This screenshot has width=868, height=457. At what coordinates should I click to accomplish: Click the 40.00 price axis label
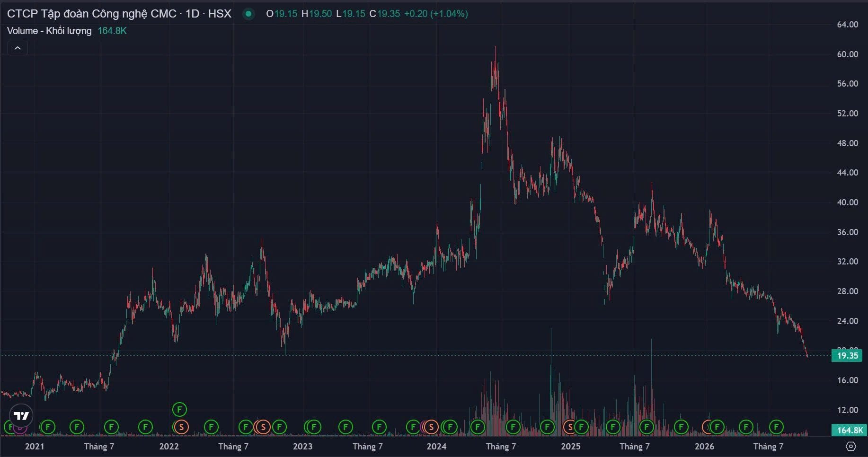[847, 202]
